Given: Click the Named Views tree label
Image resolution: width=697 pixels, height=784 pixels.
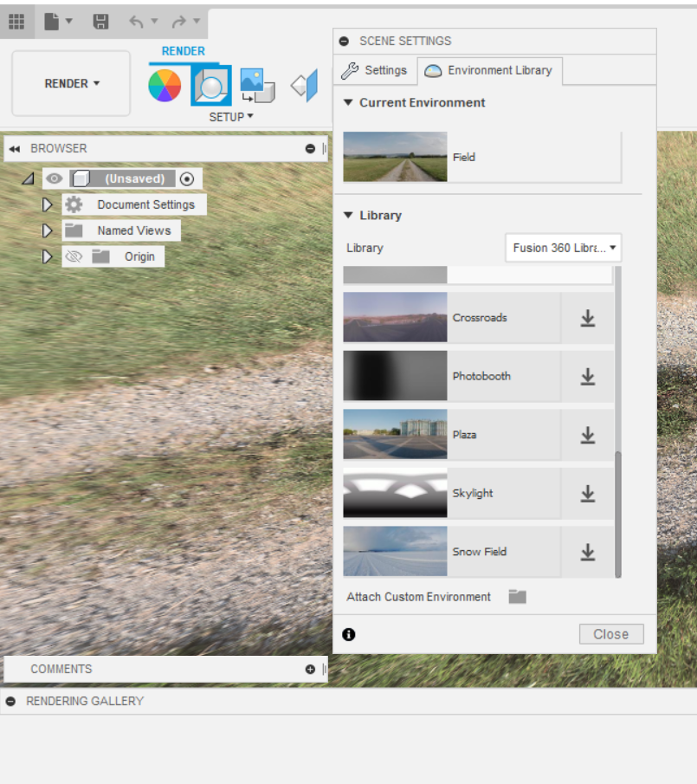Looking at the screenshot, I should click(x=134, y=230).
